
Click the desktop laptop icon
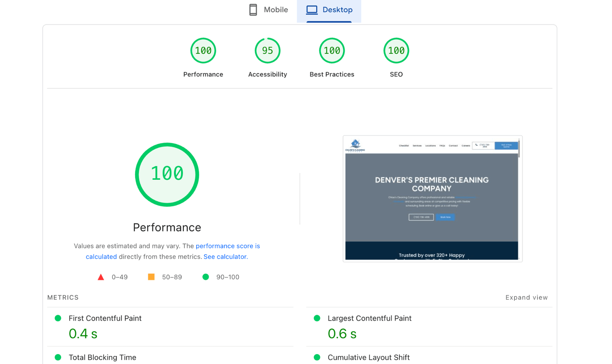click(x=312, y=10)
